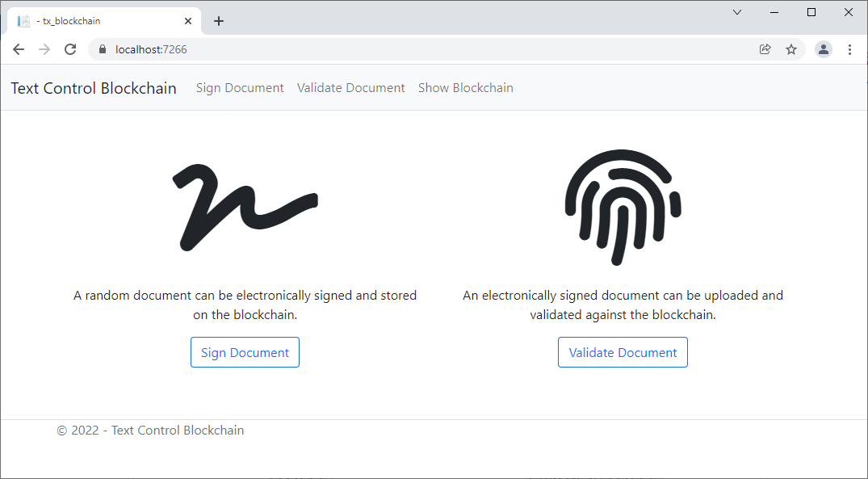Open Validate Document in navbar
This screenshot has height=479, width=868.
point(351,88)
